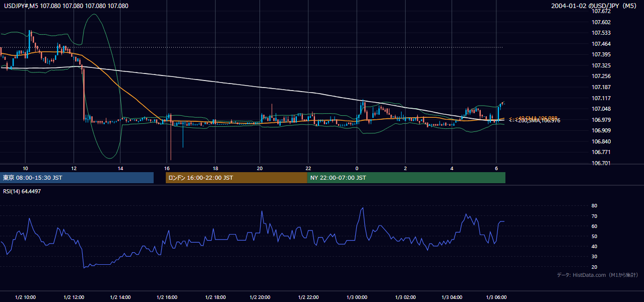Click the 1/2 16:00 bottom time label
The height and width of the screenshot is (302, 644).
pyautogui.click(x=167, y=297)
